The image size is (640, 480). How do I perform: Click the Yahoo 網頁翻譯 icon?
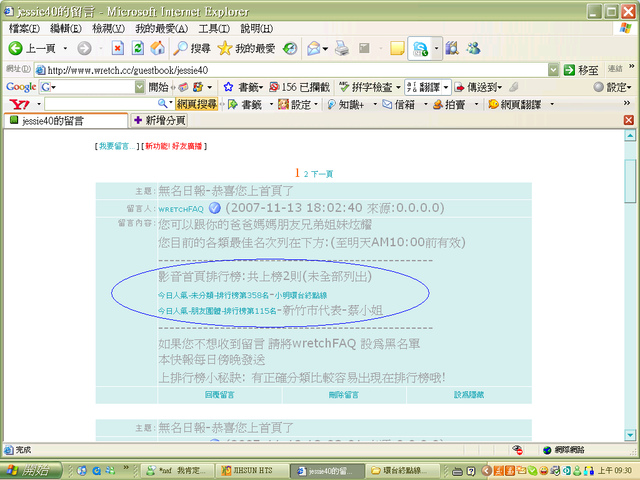coord(494,104)
